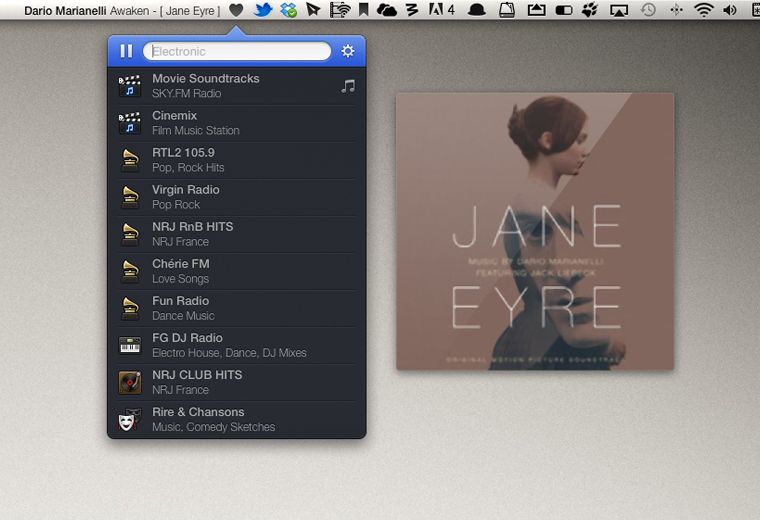This screenshot has height=520, width=760.
Task: Click the Film Music Station subtitle
Action: pos(196,130)
